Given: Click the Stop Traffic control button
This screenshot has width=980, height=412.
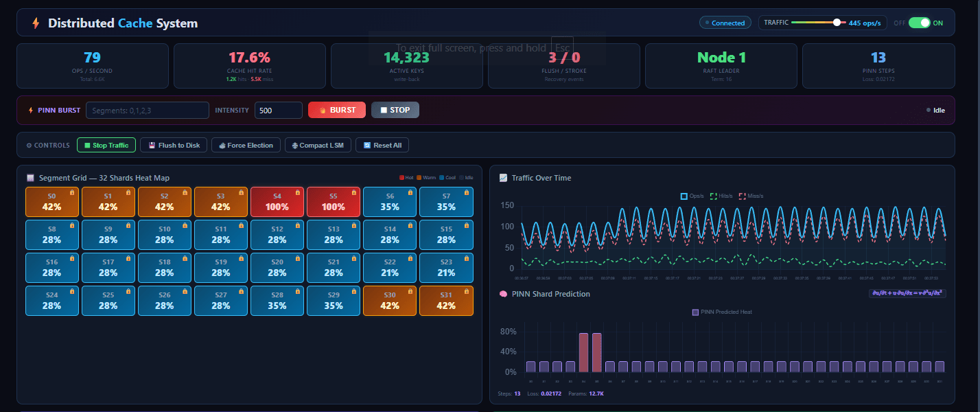Looking at the screenshot, I should (106, 145).
